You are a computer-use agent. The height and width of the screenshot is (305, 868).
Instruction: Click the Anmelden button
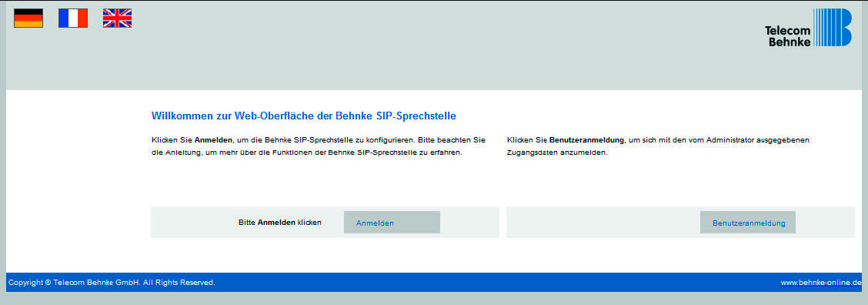392,223
